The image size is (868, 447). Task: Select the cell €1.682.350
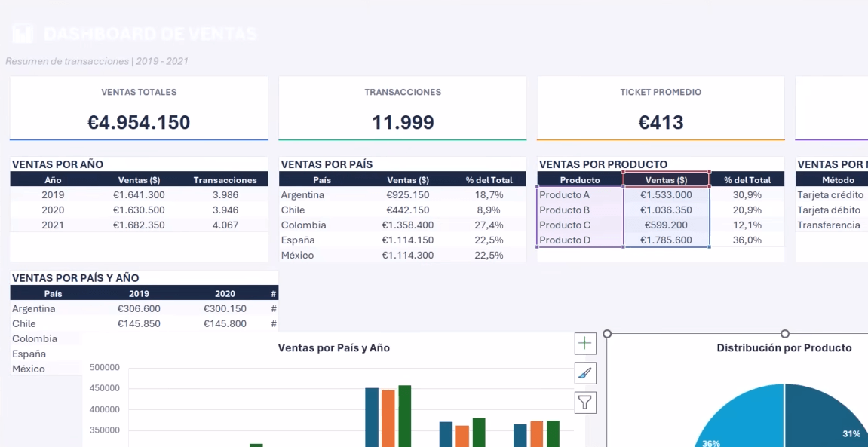(139, 225)
